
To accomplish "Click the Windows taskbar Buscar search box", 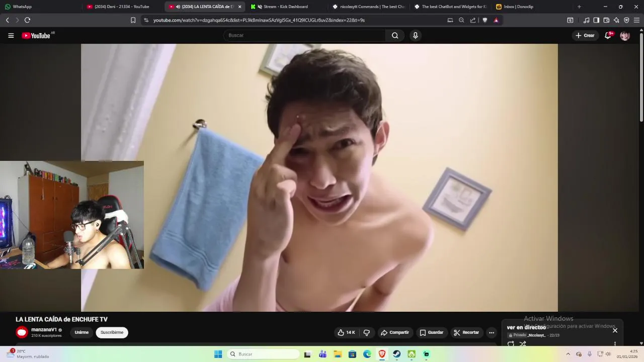I will click(x=263, y=354).
